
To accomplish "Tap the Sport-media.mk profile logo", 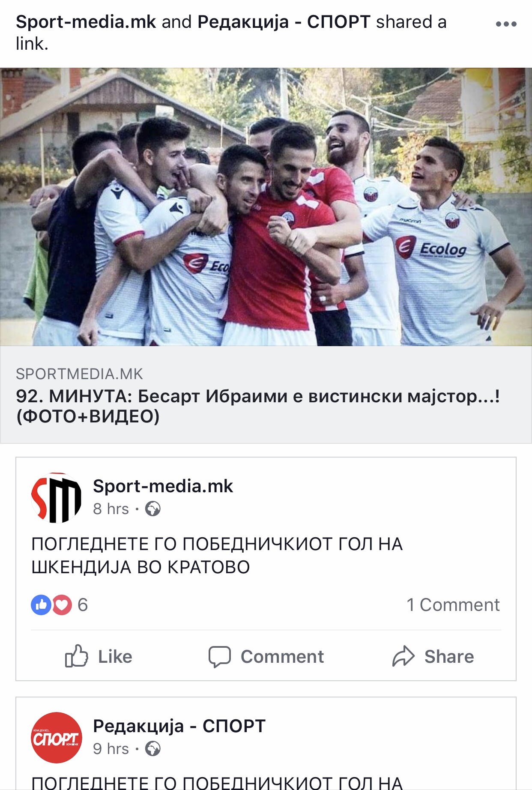I will (x=56, y=498).
